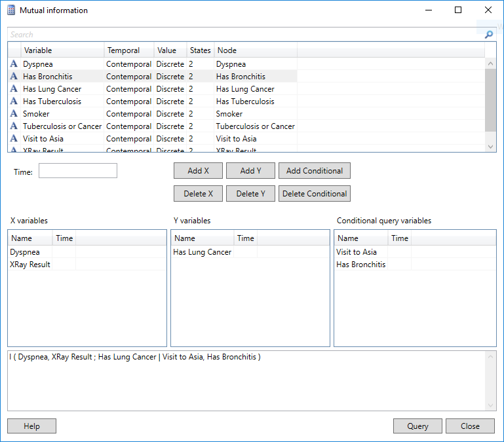Click the Delete X button
Viewport: 504px width, 442px height.
[x=198, y=194]
